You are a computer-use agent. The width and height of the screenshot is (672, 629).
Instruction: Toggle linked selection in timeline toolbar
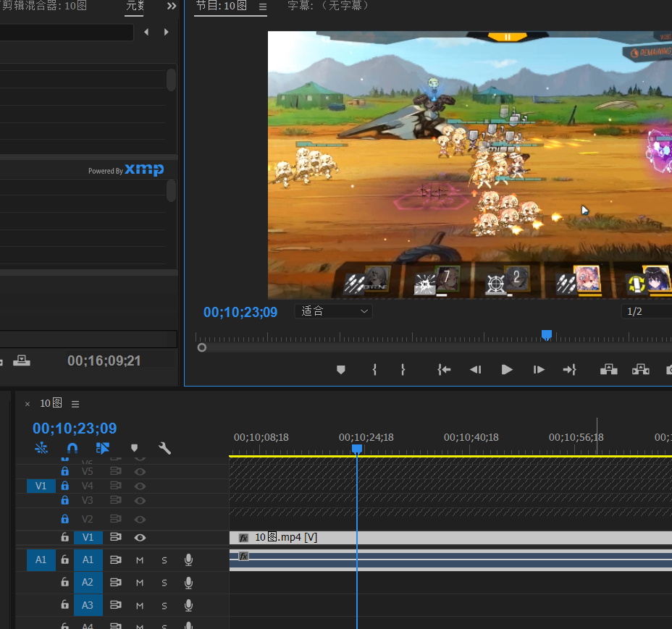[x=102, y=448]
